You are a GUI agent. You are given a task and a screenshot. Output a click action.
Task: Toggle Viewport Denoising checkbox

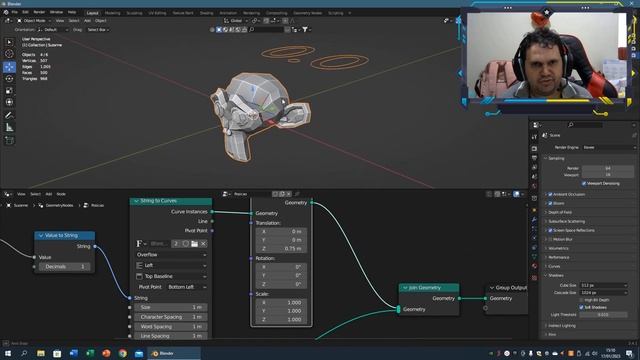584,184
